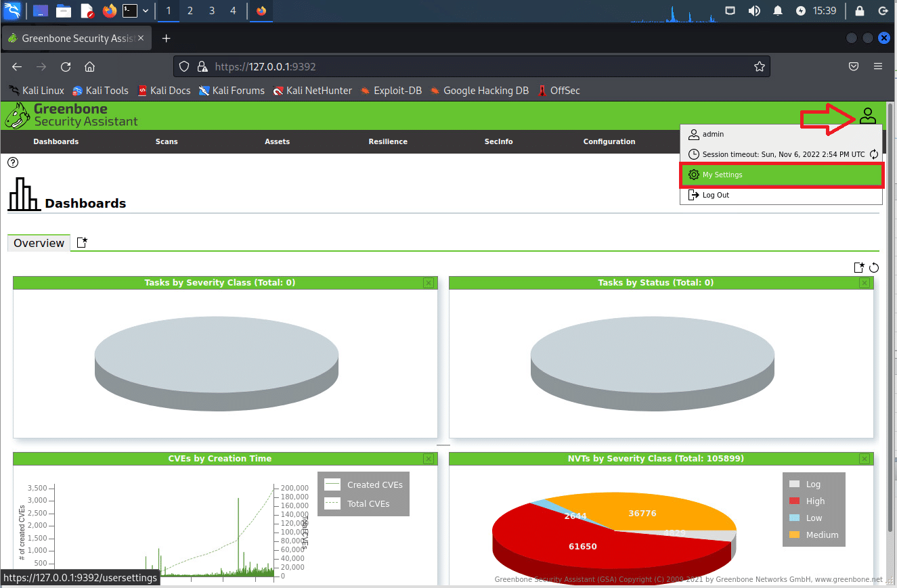
Task: Launch the terminal emulator from the panel
Action: pos(130,11)
